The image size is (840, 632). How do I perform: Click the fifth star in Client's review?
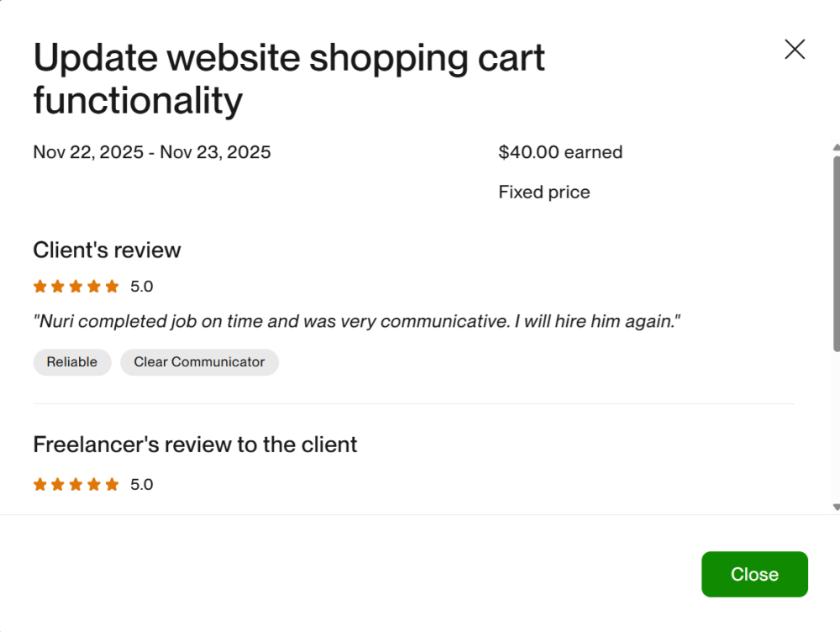point(112,287)
